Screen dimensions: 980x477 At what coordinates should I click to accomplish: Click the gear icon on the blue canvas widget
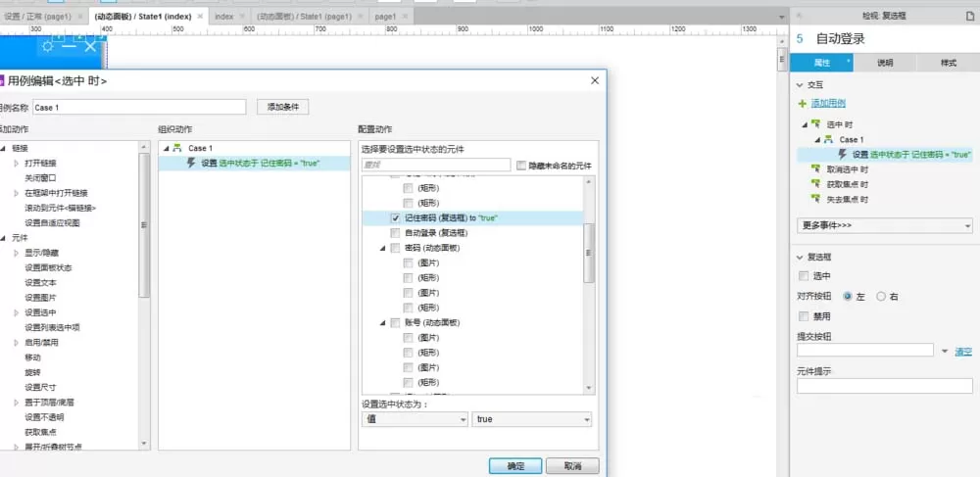[x=47, y=47]
